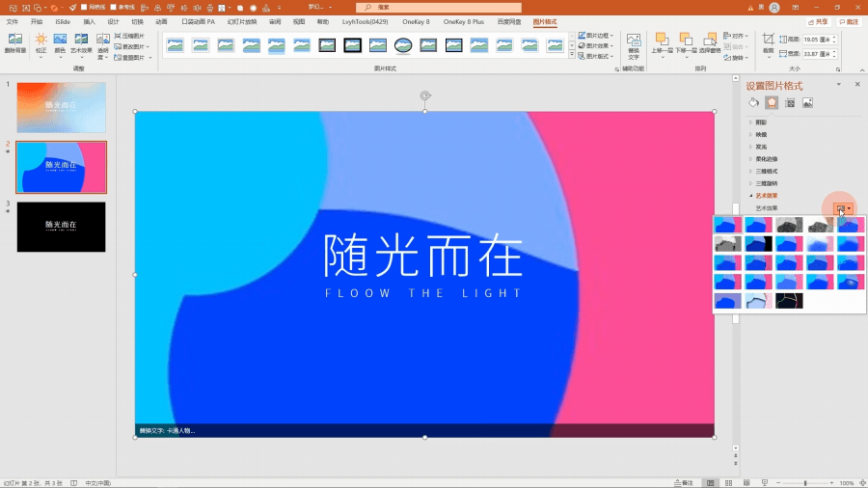This screenshot has height=488, width=868.
Task: Open the OneKey 8 Plus tab
Action: pos(463,21)
